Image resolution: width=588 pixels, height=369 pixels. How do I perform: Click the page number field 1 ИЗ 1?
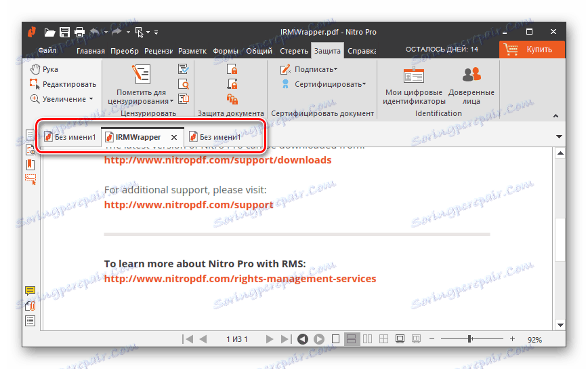(x=237, y=339)
